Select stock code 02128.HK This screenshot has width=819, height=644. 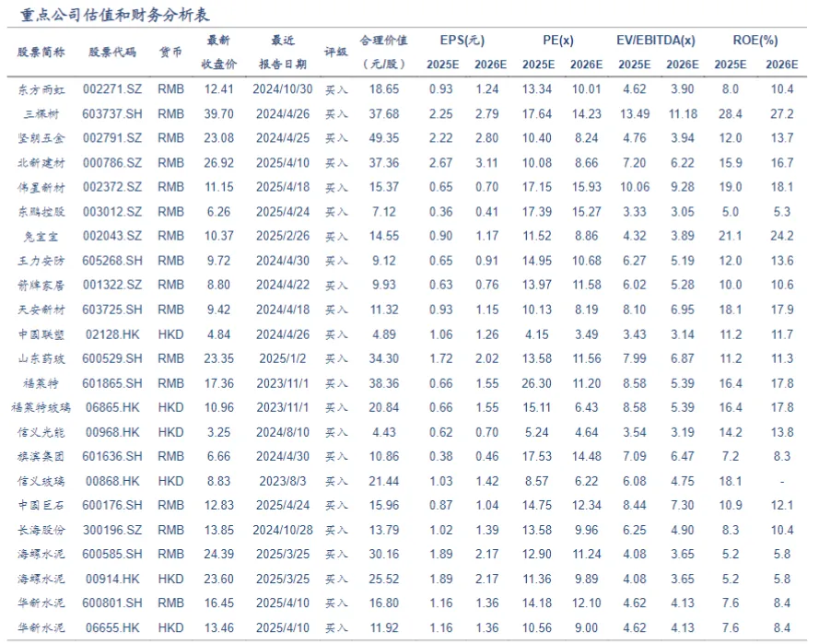tap(112, 334)
